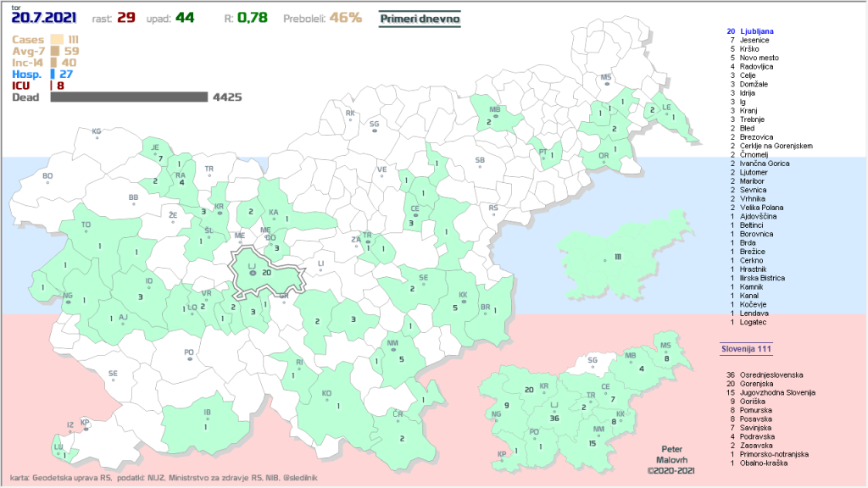
Task: Select the IZ Izola coastal marker
Action: (70, 426)
